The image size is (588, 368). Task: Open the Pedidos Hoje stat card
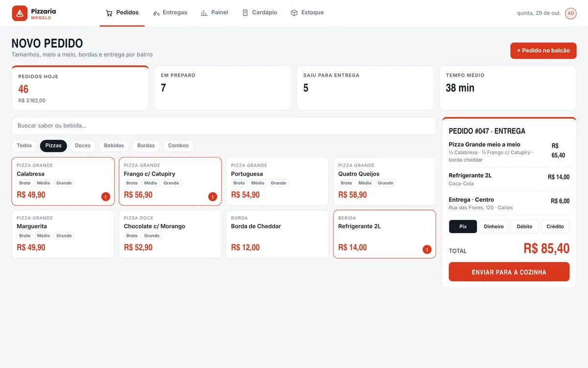click(80, 88)
